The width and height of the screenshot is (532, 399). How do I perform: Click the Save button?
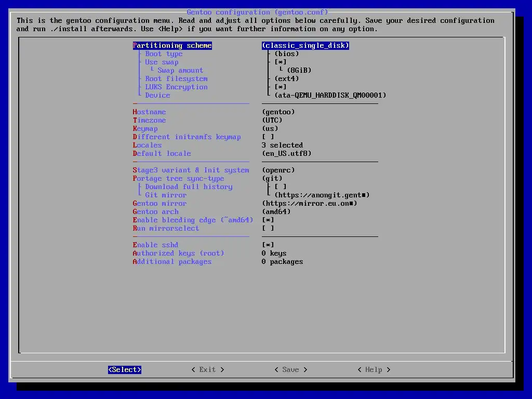click(291, 369)
